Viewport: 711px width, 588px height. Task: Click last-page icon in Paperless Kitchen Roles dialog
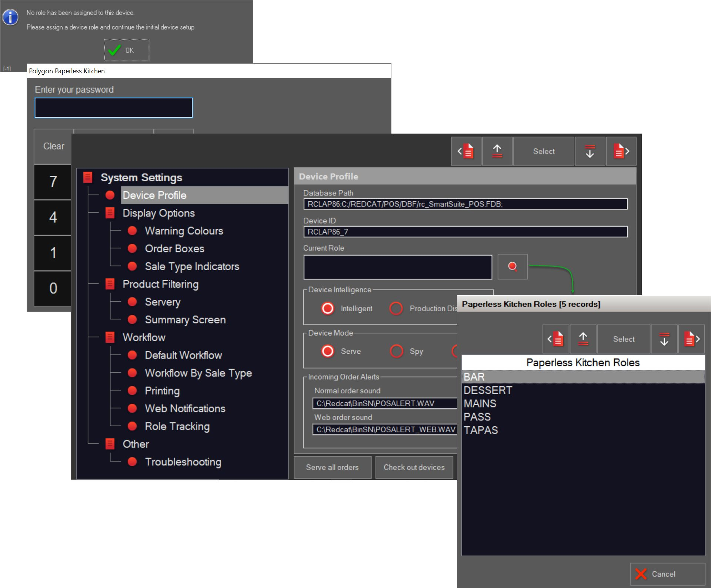tap(691, 339)
